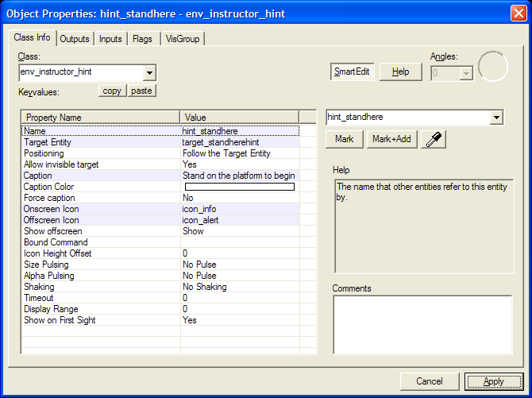Click the Value column header
The image size is (532, 398).
click(240, 118)
